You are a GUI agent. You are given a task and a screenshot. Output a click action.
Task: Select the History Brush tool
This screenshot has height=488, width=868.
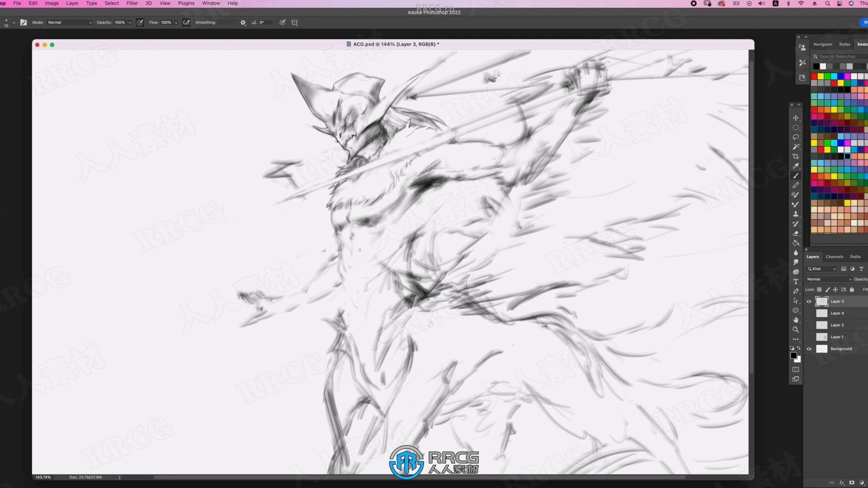point(796,224)
